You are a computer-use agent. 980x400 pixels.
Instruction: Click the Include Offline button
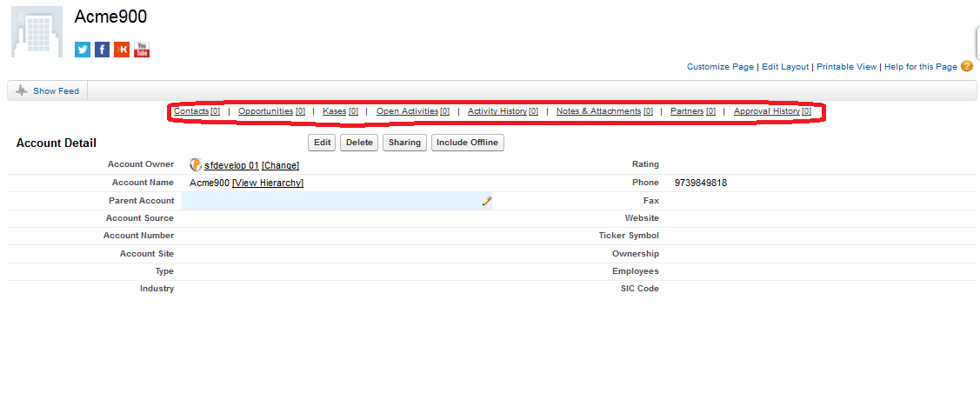(468, 143)
